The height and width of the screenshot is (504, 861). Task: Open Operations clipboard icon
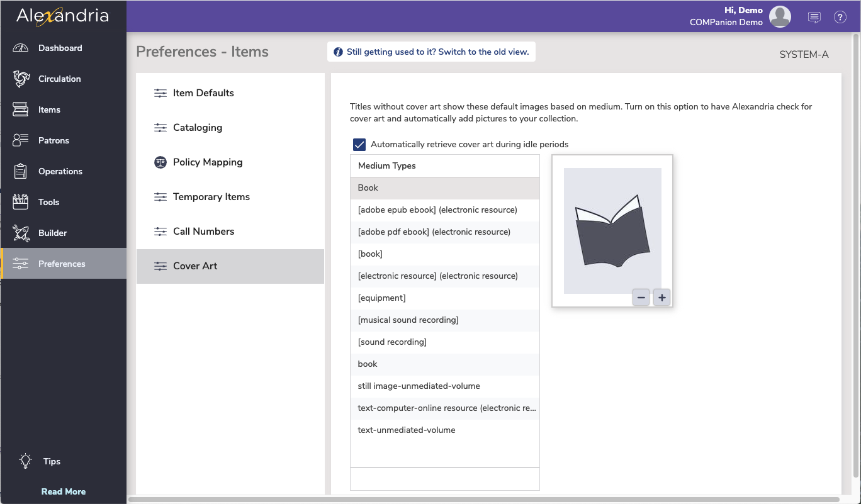coord(21,171)
